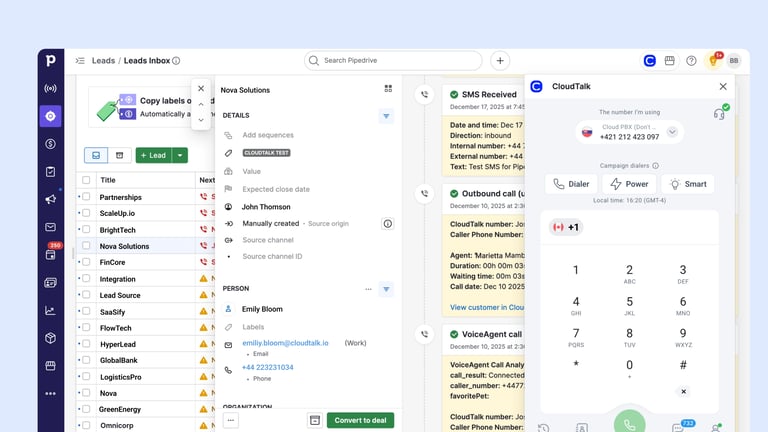The image size is (768, 432).
Task: Open the radar pulse icon in sidebar
Action: point(50,88)
